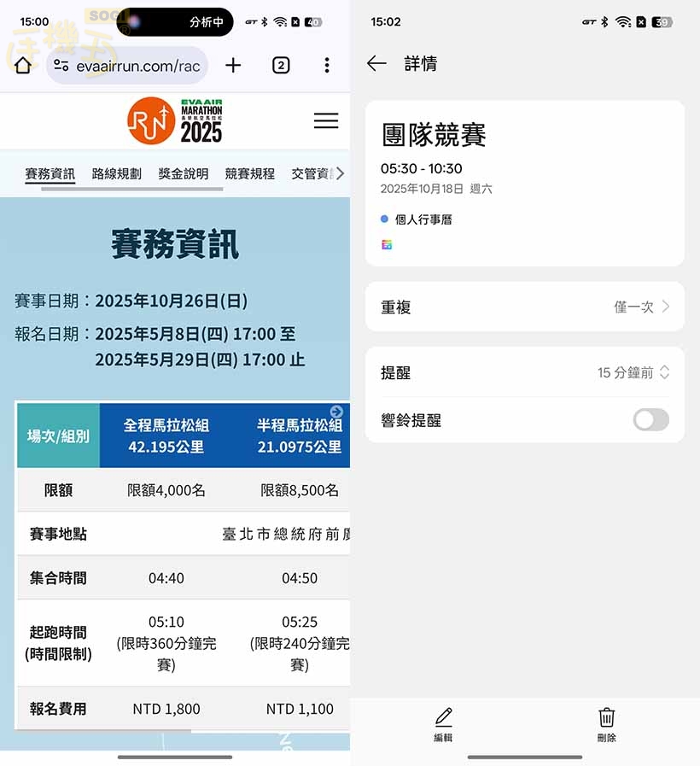Open the 獎金說明 tab
Screen dimensions: 700x766
184,173
